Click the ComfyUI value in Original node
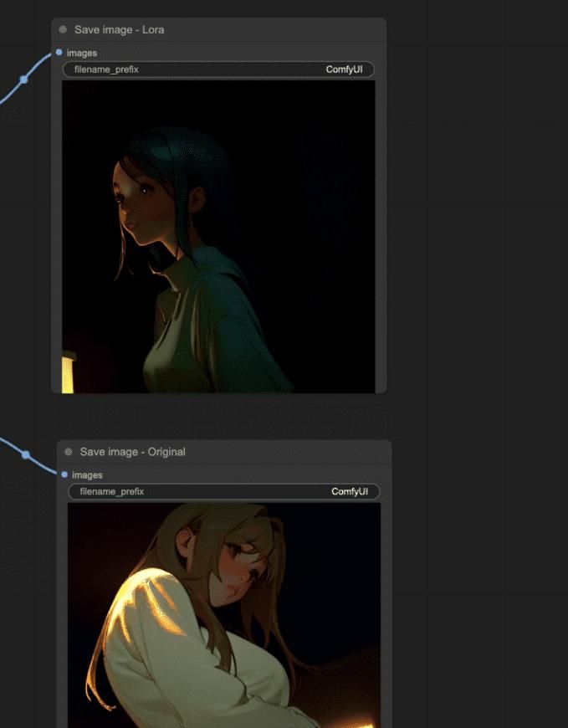Screen dimensions: 568x728 click(x=350, y=491)
